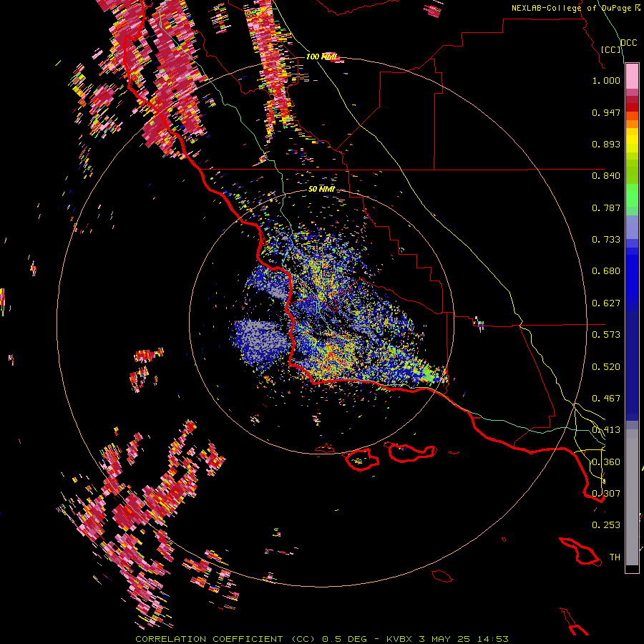Click the 0.307 color scale value

pos(606,494)
